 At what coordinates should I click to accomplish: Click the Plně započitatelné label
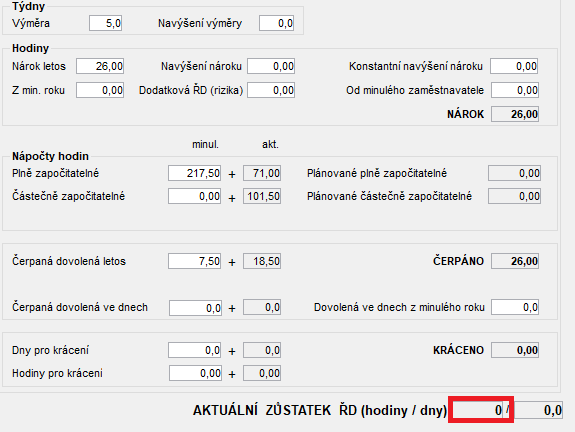(55, 173)
